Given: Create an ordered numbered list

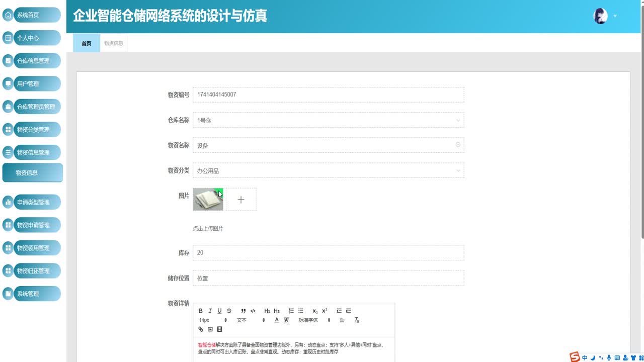Looking at the screenshot, I should 291,311.
